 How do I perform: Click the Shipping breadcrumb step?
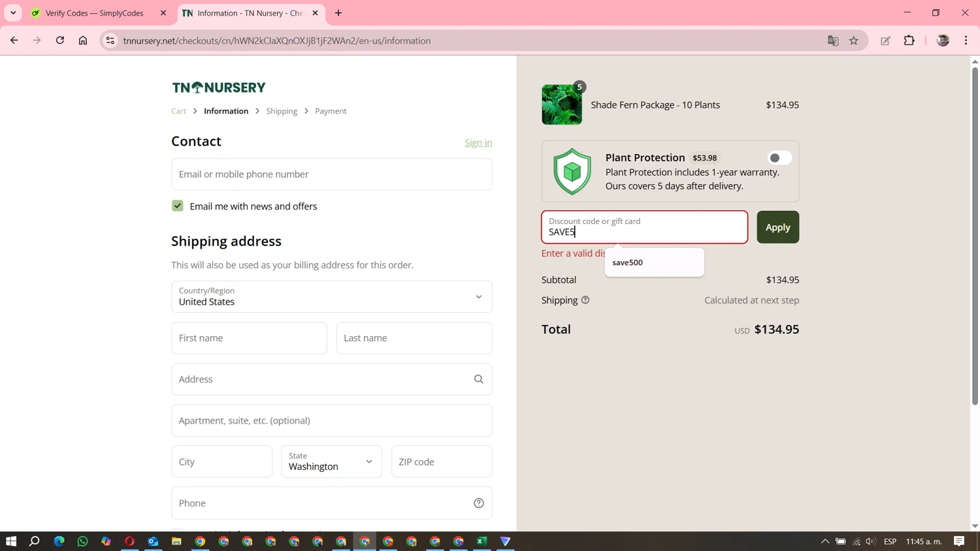[x=282, y=111]
